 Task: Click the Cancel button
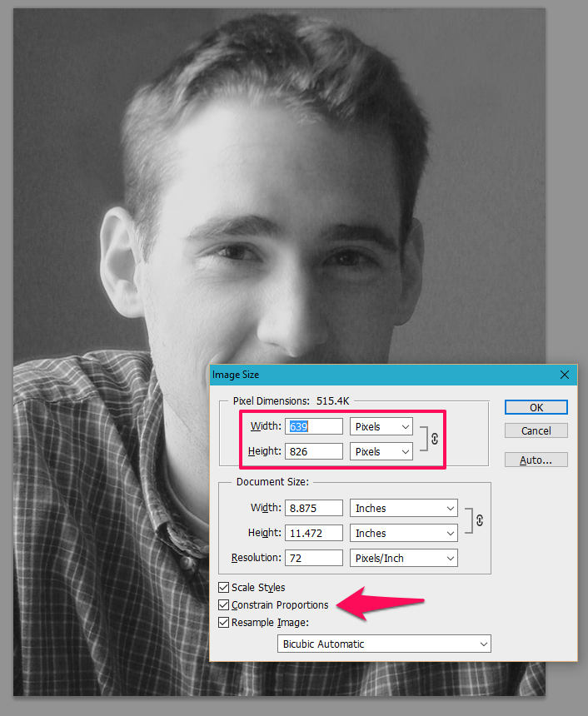click(536, 430)
